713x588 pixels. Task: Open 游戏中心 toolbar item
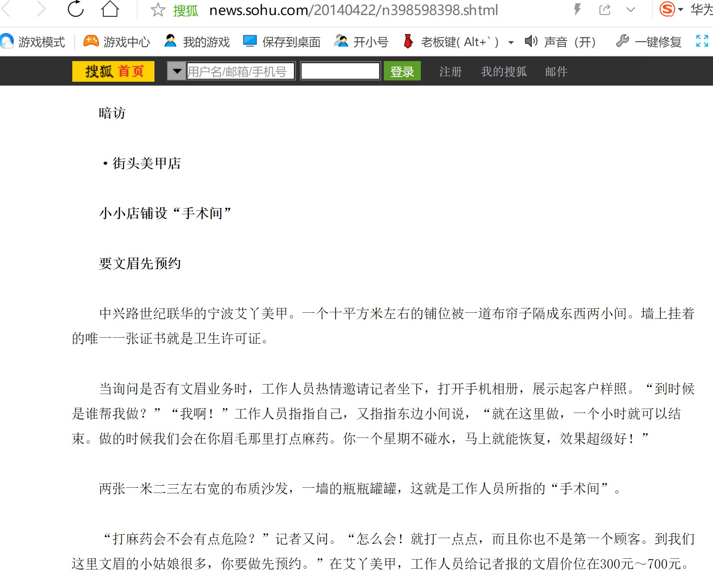[117, 42]
